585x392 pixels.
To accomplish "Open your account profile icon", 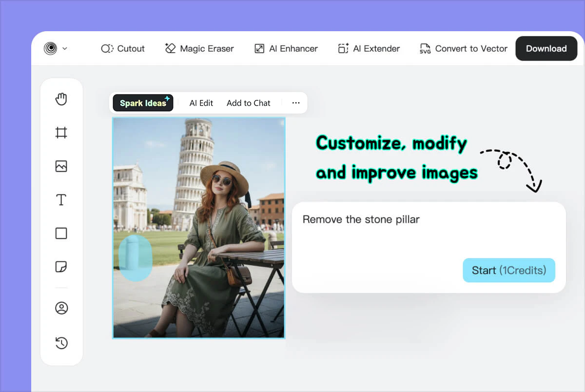I will tap(61, 308).
